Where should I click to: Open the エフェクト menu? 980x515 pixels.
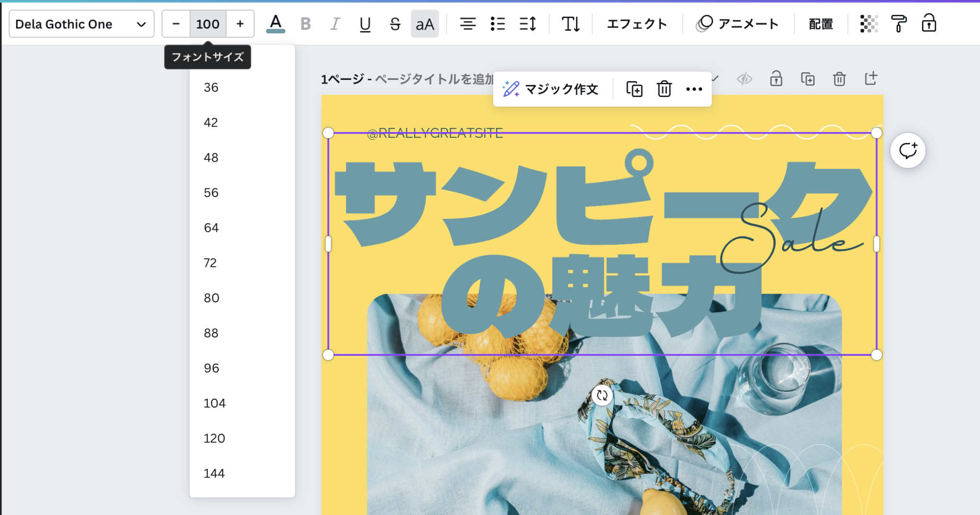(636, 23)
